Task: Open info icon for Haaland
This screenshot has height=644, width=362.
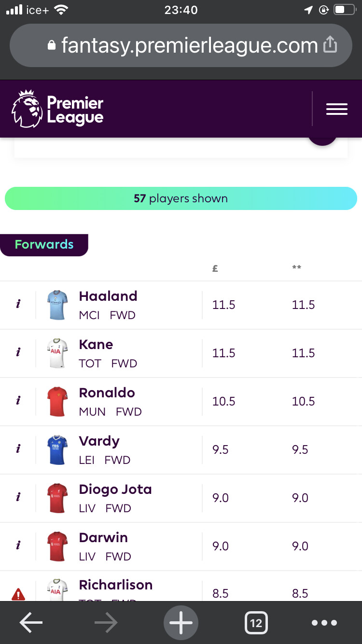Action: [x=18, y=305]
